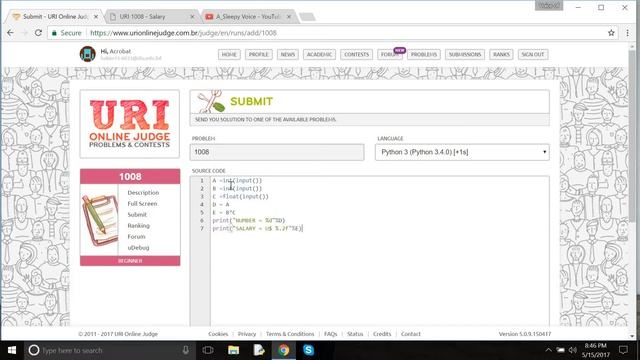The width and height of the screenshot is (640, 360).
Task: Click the BEGINNER category label
Action: [x=130, y=261]
